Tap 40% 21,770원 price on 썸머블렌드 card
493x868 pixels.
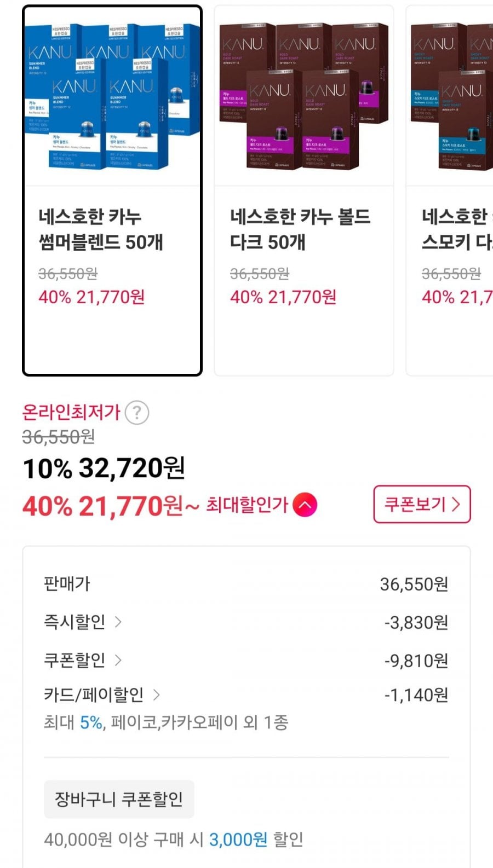pyautogui.click(x=91, y=297)
